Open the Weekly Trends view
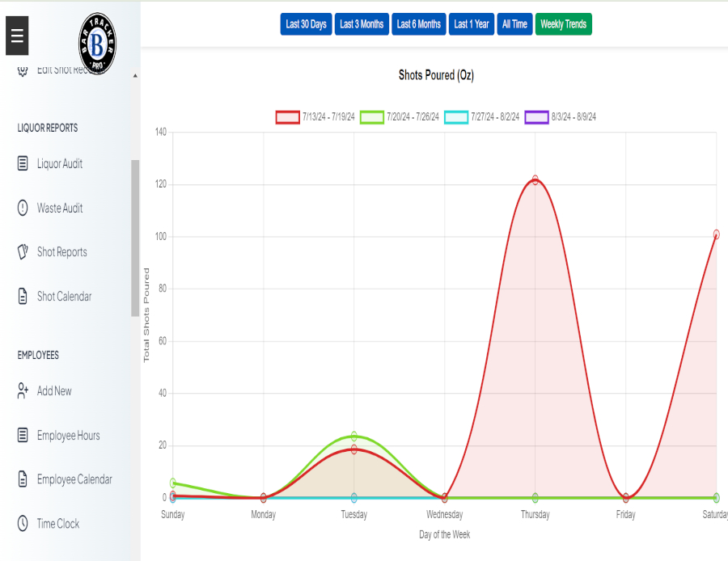The width and height of the screenshot is (728, 561). [x=563, y=24]
